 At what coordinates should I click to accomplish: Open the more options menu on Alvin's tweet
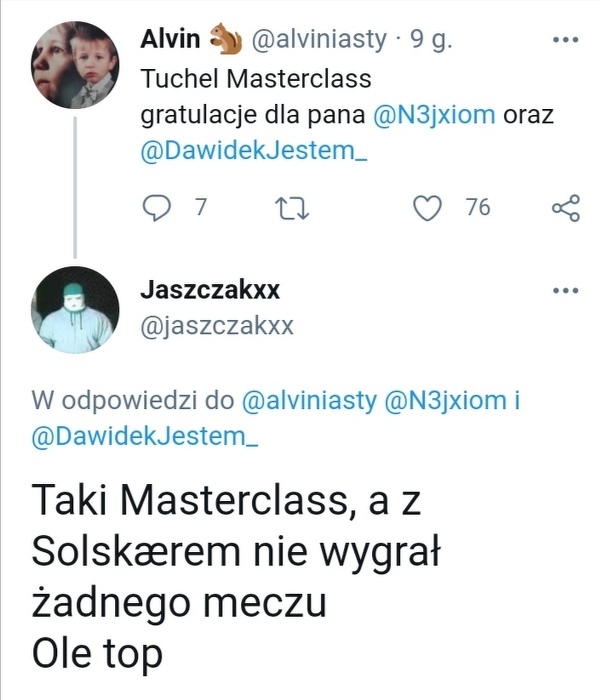click(566, 40)
